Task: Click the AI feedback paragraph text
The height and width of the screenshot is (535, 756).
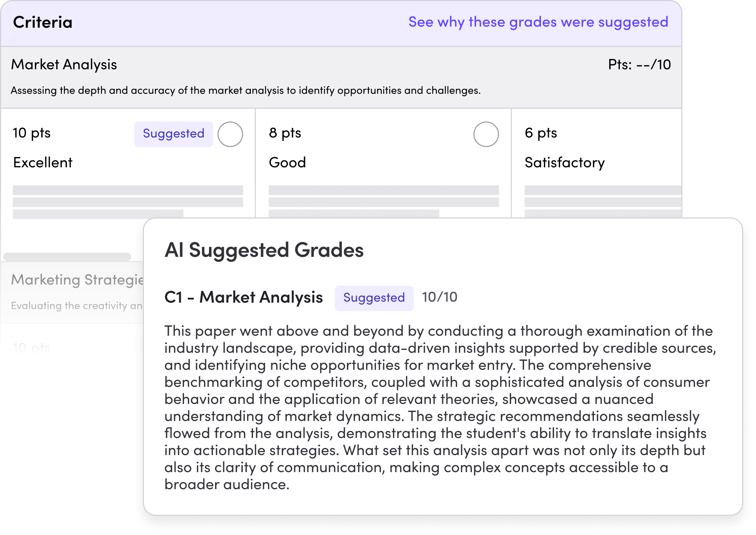Action: point(439,407)
